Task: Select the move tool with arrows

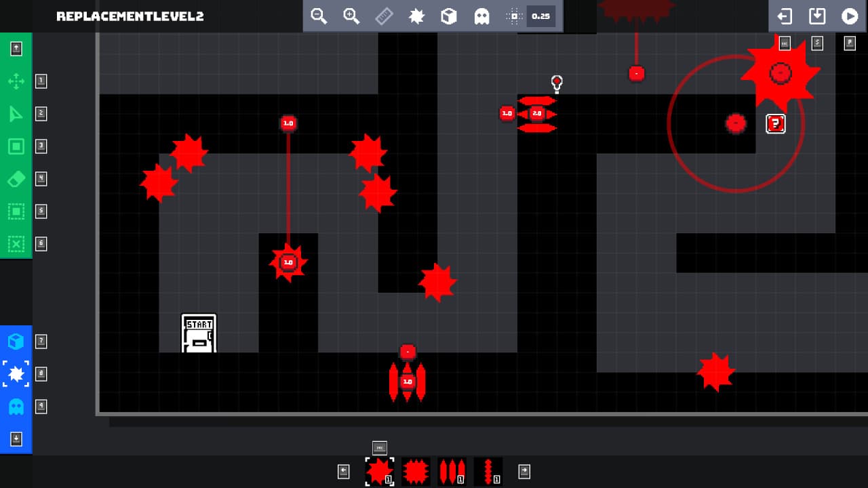Action: [x=16, y=81]
